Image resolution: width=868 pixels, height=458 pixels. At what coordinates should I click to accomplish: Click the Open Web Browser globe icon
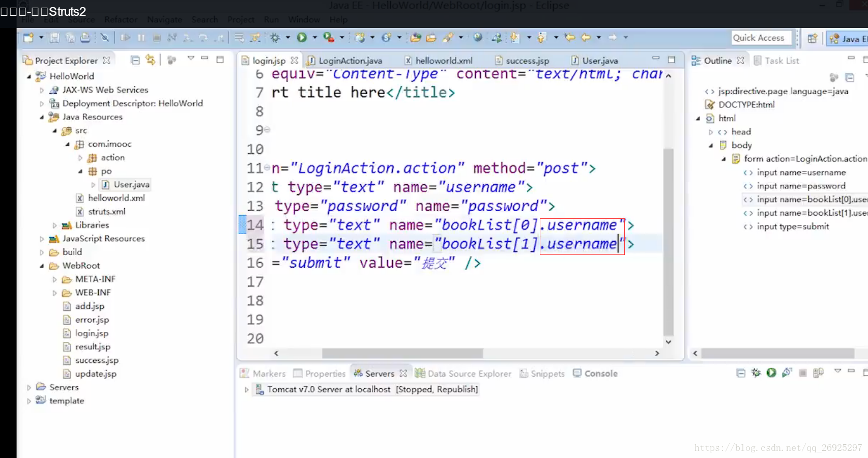click(x=477, y=37)
